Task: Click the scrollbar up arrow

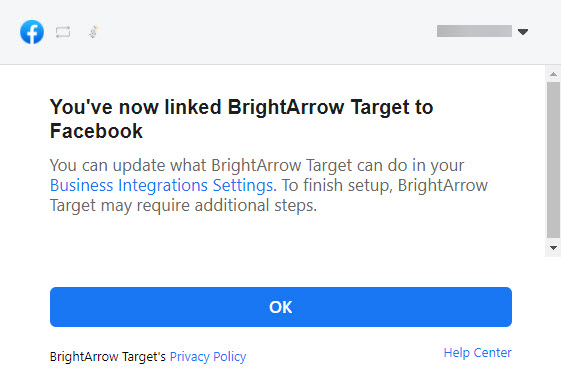Action: (x=553, y=74)
